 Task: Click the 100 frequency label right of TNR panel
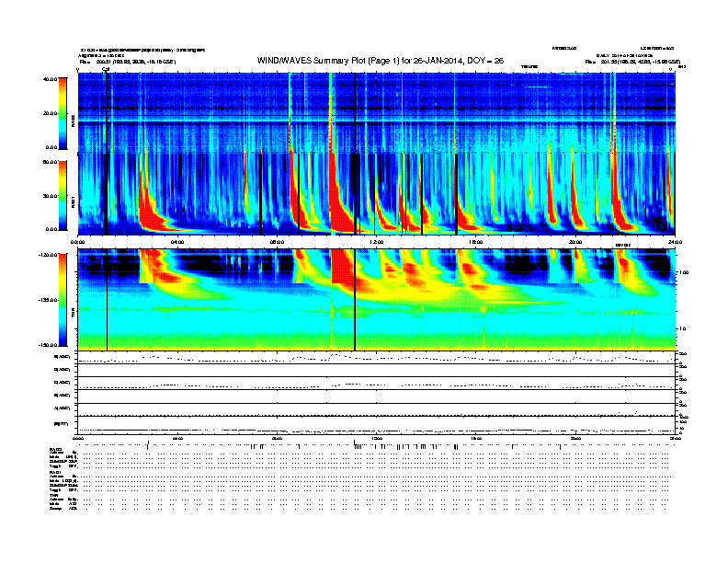click(685, 272)
